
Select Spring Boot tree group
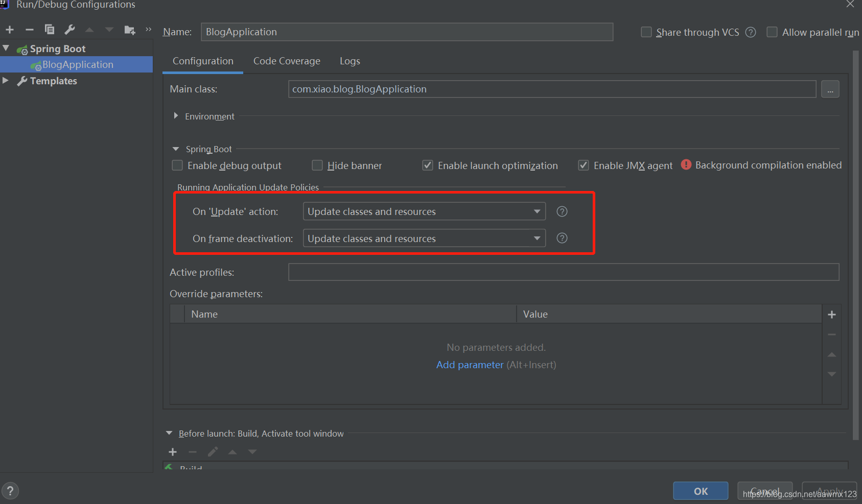point(58,49)
